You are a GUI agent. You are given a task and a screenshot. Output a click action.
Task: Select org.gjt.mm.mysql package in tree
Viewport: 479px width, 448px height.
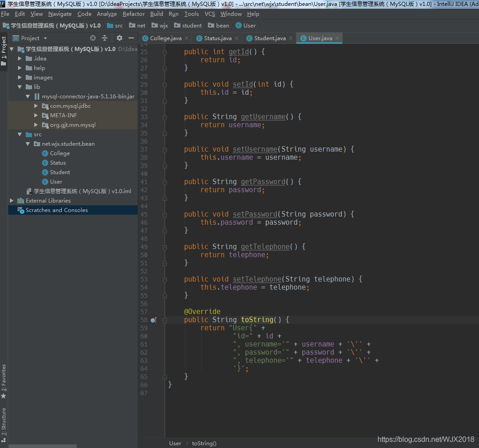tap(73, 125)
